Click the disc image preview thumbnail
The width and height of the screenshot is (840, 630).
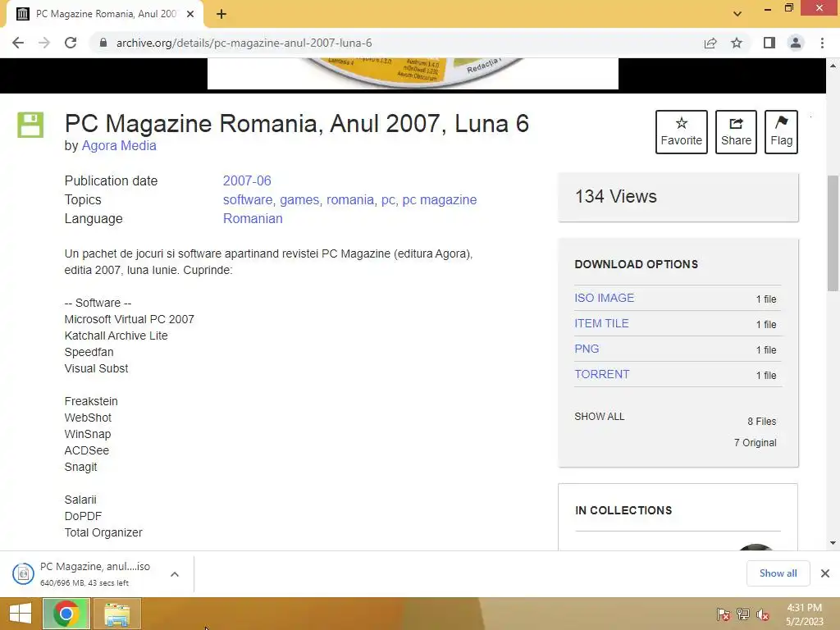tap(413, 73)
